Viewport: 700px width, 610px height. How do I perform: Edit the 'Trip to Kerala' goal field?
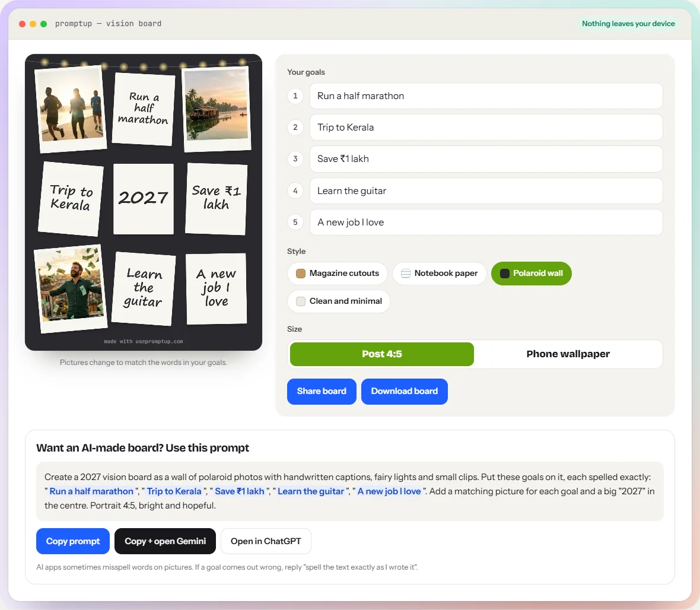click(x=486, y=127)
